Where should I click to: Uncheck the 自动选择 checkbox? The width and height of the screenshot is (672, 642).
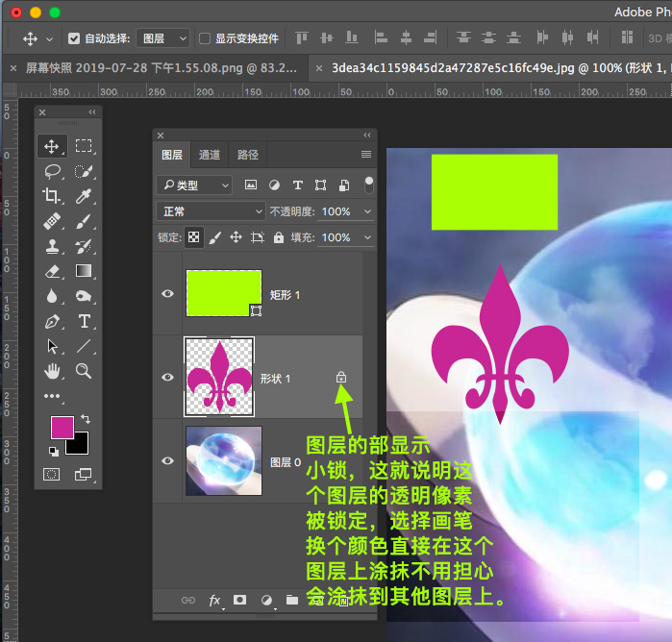click(74, 38)
